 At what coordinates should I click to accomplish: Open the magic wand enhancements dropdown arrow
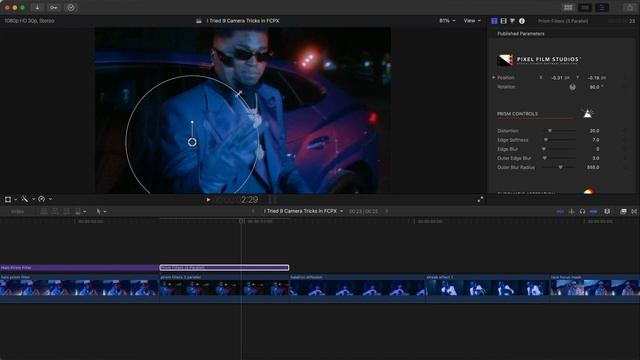(33, 199)
